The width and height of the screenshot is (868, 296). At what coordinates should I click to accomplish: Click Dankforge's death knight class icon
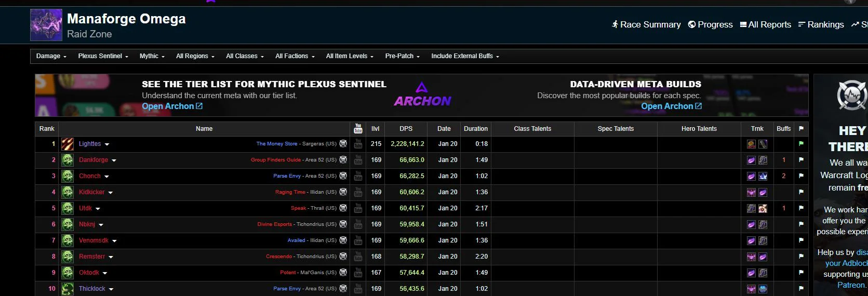[x=68, y=160]
